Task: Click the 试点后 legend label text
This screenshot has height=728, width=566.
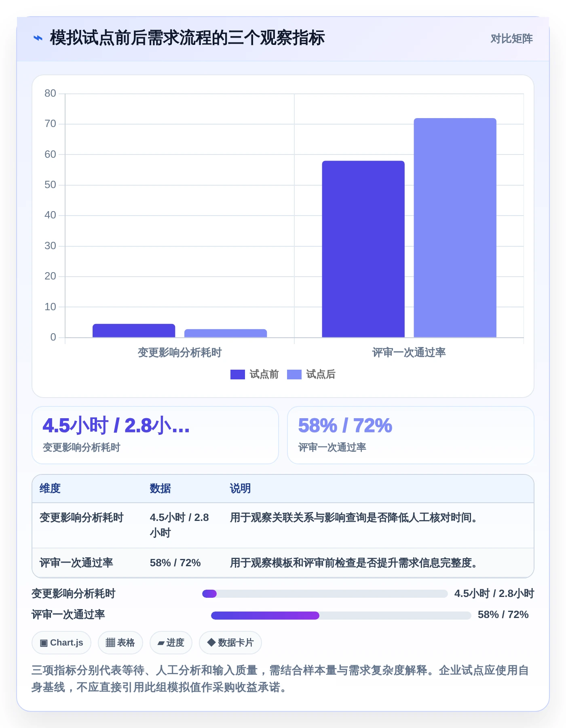Action: click(321, 375)
